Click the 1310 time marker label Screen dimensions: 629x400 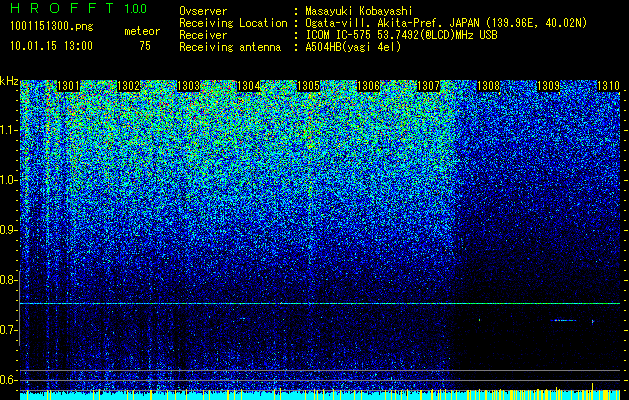[609, 86]
